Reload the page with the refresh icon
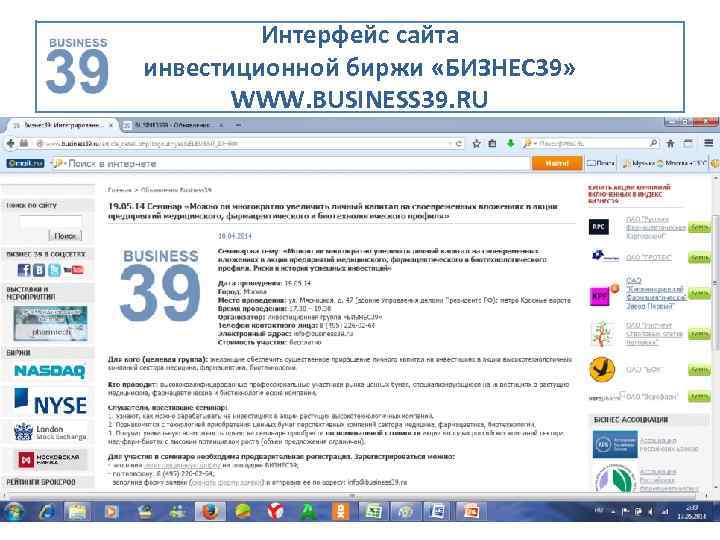The height and width of the screenshot is (540, 720). pos(458,144)
